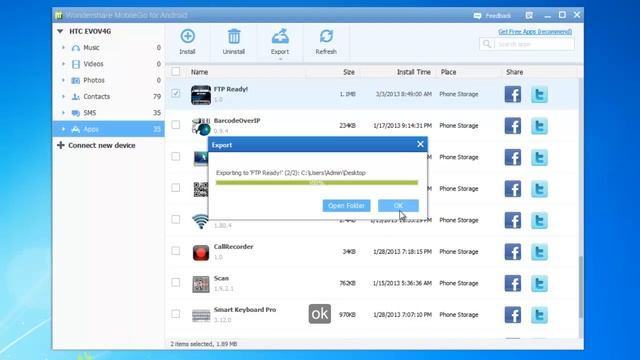Viewport: 640px width, 360px height.
Task: Check the CallRecorder checkbox
Action: [176, 251]
